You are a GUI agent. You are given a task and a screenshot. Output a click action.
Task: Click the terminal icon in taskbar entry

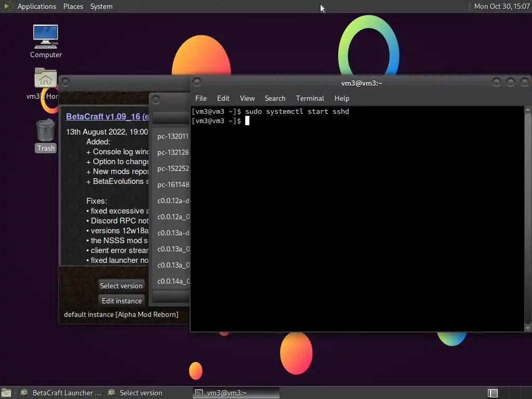(199, 393)
